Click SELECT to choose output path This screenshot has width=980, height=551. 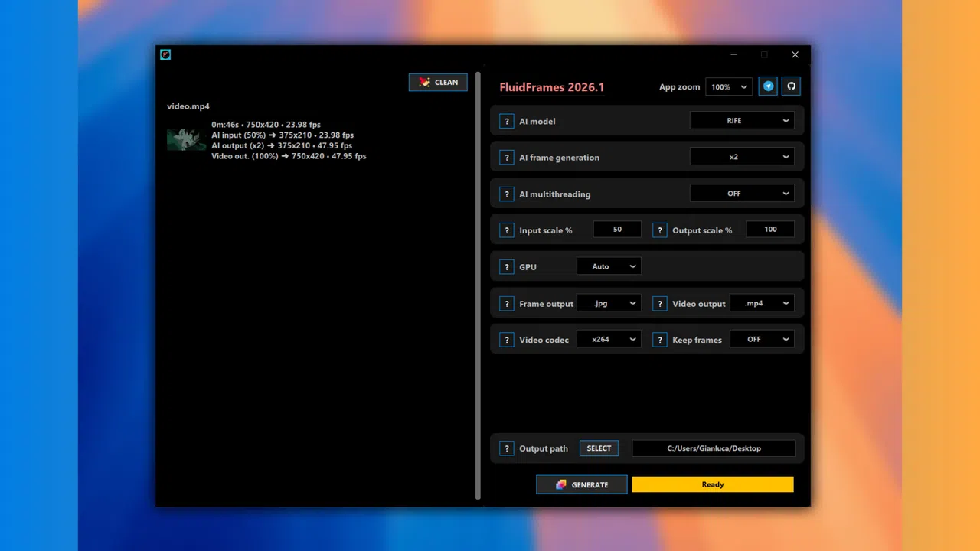tap(599, 448)
